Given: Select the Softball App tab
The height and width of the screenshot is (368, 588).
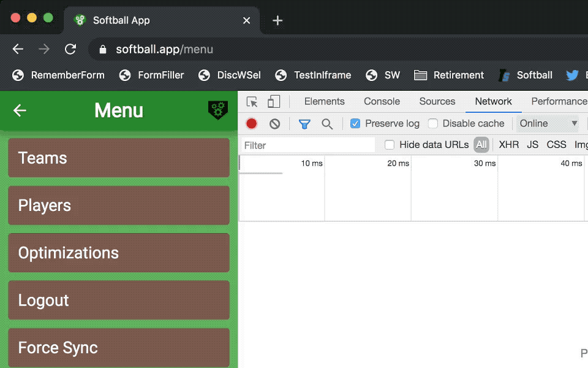Looking at the screenshot, I should tap(162, 20).
